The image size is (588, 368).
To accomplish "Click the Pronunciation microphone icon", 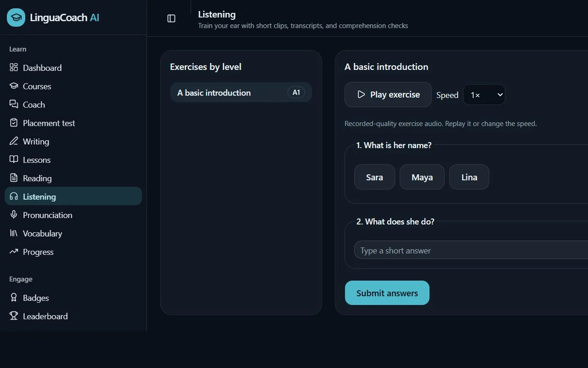I will click(14, 215).
